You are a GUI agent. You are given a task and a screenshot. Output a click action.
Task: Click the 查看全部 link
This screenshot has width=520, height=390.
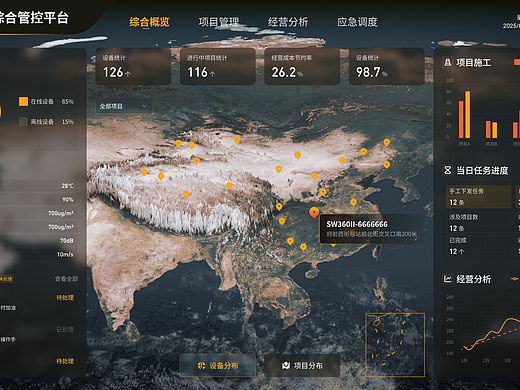pos(66,279)
